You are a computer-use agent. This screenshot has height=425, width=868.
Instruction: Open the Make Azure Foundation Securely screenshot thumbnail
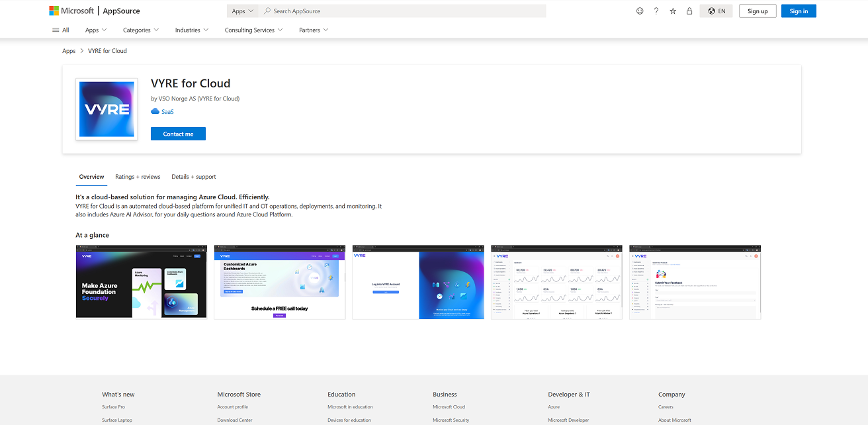click(141, 282)
